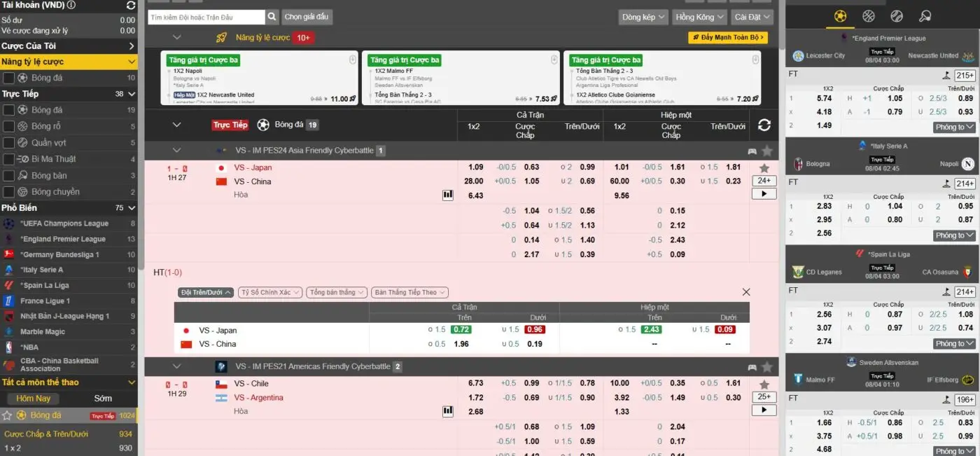The width and height of the screenshot is (980, 456).
Task: Click the Đẩy Mạnh Toàn Bộ button
Action: click(x=727, y=38)
